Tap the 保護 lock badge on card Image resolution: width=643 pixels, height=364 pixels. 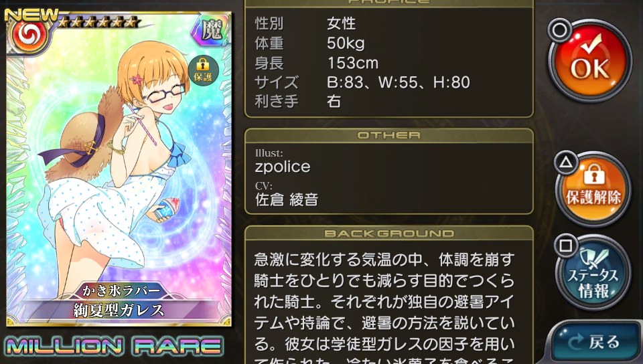pos(203,70)
